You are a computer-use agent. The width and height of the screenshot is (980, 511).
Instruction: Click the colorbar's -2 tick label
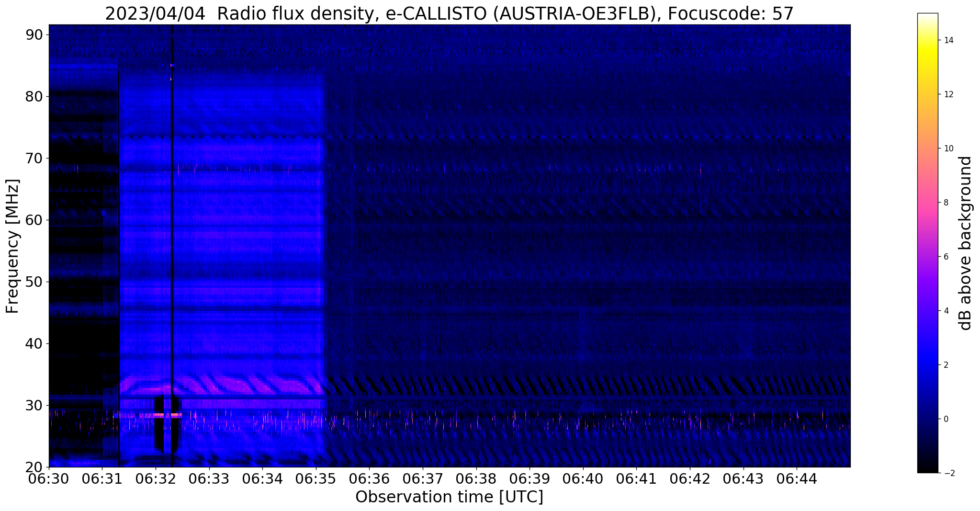(948, 473)
